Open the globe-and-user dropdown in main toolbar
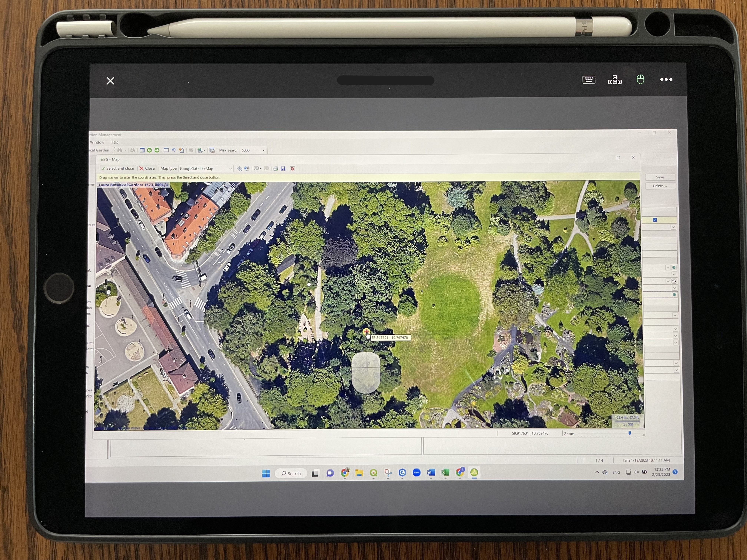This screenshot has height=560, width=747. coord(201,150)
